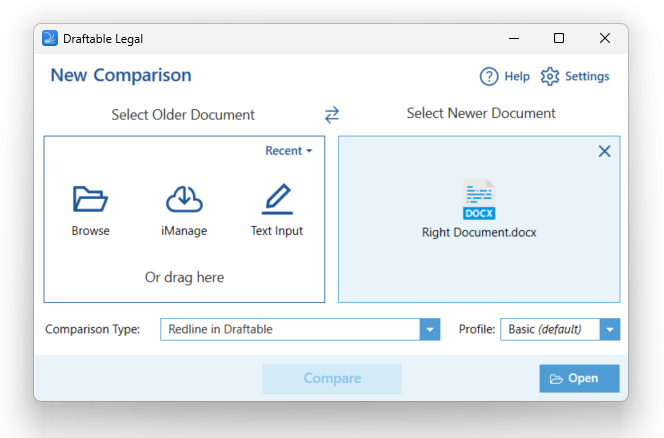Open Help
The height and width of the screenshot is (438, 664).
tap(505, 77)
